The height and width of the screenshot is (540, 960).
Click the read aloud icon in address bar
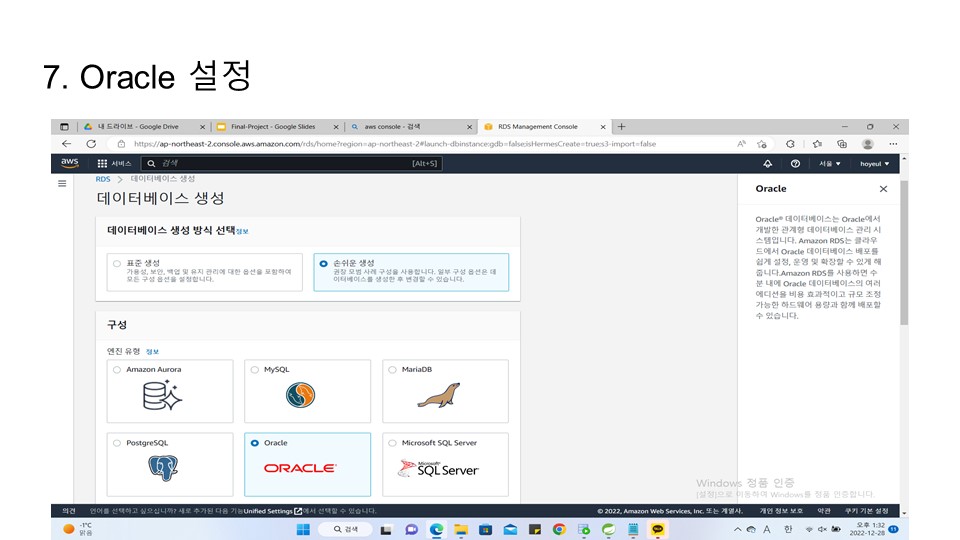point(741,144)
